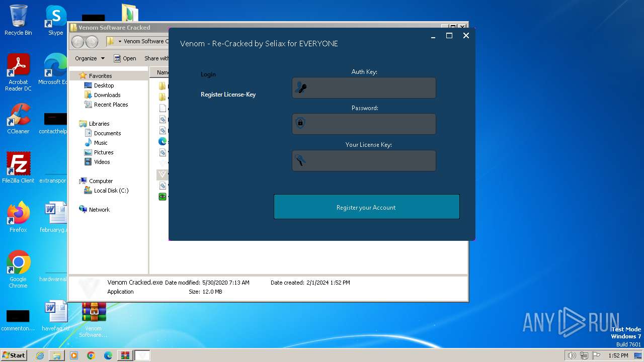Switch to WinRAR taskbar item
Screen dimensions: 644x362
pos(125,355)
